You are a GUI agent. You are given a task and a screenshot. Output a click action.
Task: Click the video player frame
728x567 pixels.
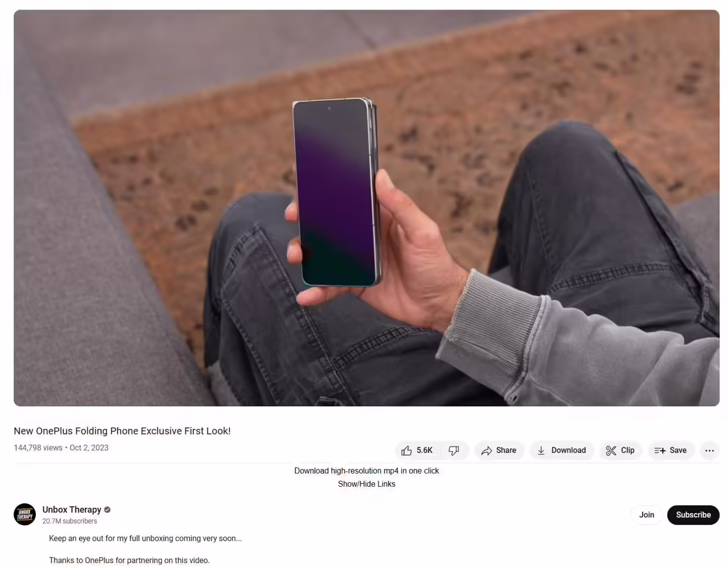pyautogui.click(x=367, y=208)
